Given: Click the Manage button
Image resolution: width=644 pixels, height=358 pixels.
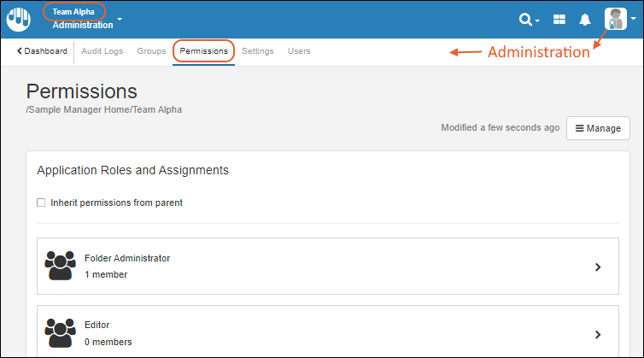Looking at the screenshot, I should [598, 128].
